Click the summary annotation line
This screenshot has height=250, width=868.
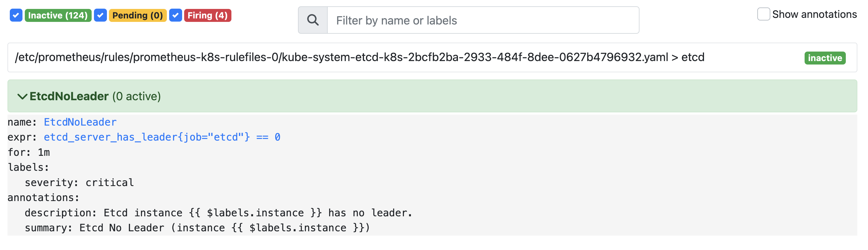(x=197, y=228)
